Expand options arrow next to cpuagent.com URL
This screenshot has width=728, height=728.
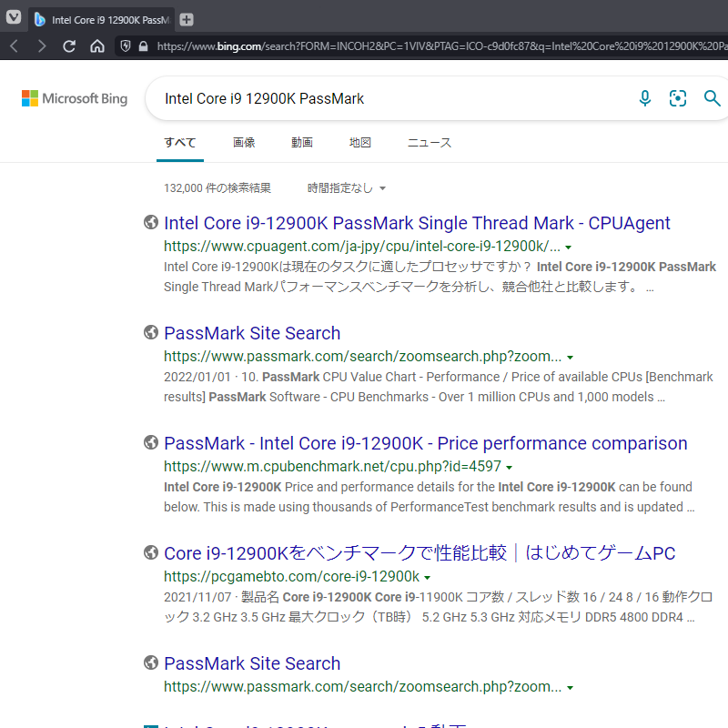568,247
